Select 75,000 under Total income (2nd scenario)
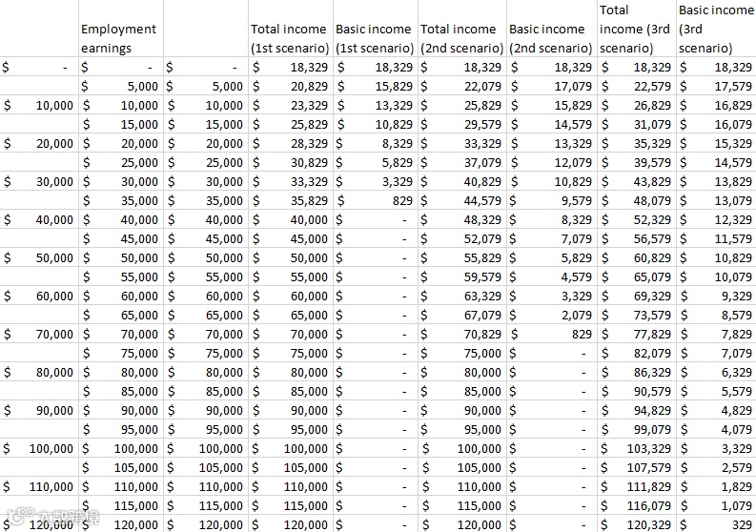The image size is (756, 532). click(x=482, y=353)
